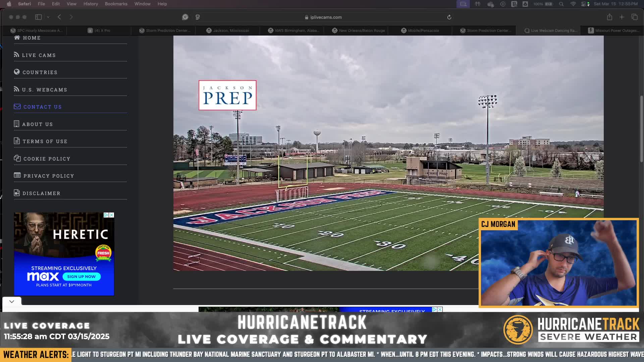Open the Spotlight search magnifier icon

tap(561, 4)
